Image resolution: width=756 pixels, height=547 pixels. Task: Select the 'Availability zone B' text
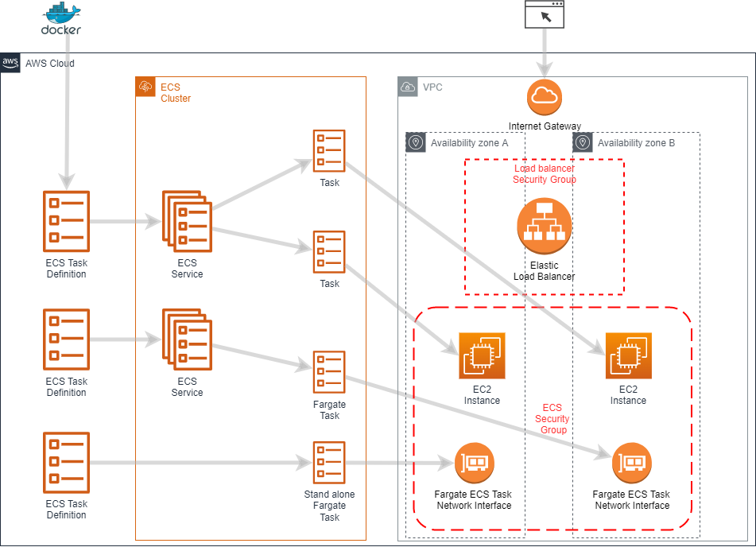tap(637, 143)
